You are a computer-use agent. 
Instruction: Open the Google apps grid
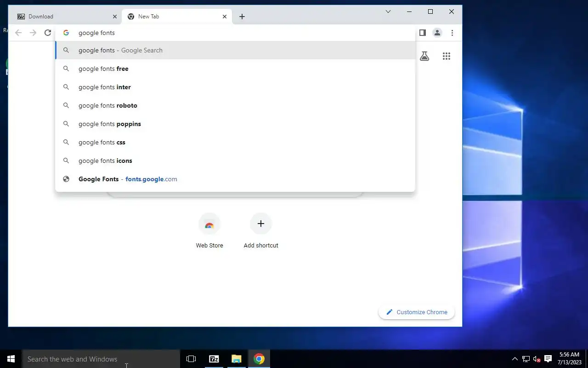[447, 56]
